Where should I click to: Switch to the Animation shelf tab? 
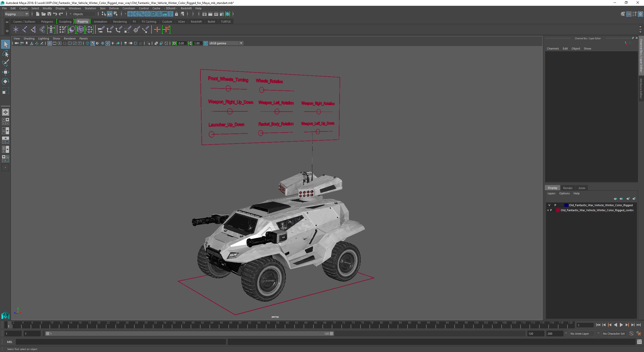coord(100,22)
